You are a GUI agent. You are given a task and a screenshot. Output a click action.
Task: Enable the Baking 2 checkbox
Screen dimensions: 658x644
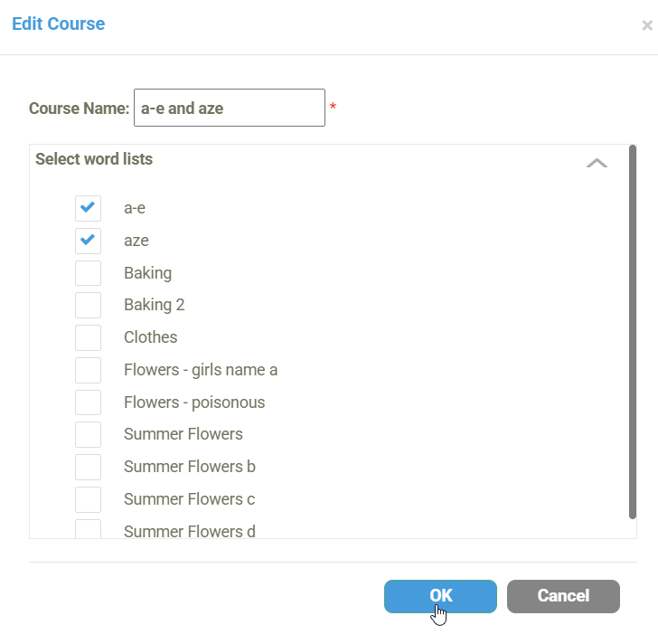[88, 305]
